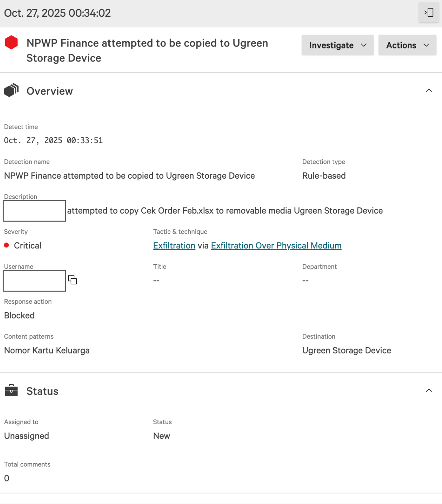
Task: Click the copy icon next to Username
Action: coord(73,280)
